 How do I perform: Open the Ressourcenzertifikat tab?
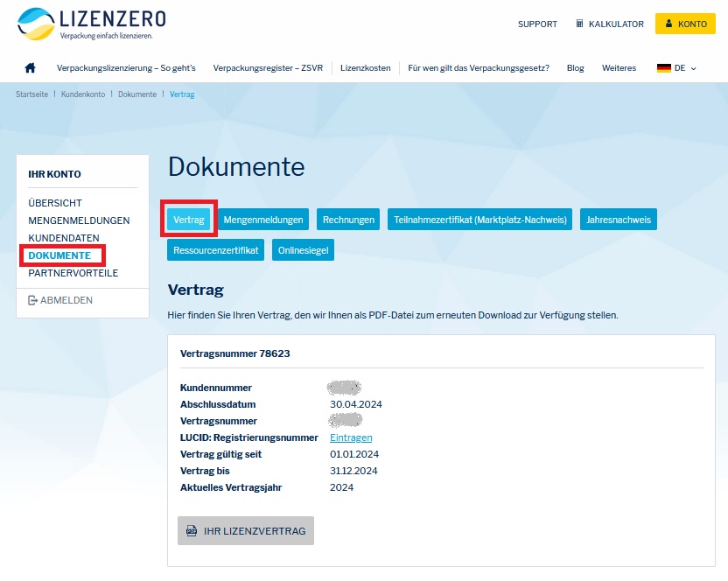tap(216, 250)
